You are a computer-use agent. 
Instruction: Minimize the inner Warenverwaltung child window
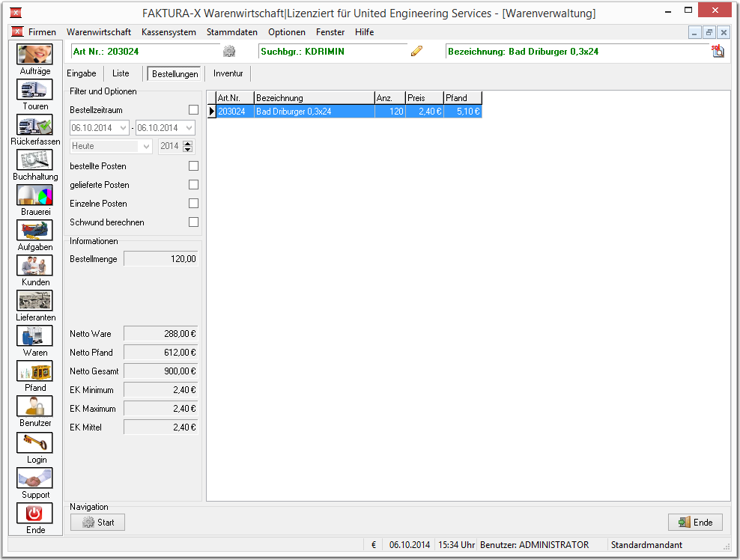pyautogui.click(x=695, y=32)
